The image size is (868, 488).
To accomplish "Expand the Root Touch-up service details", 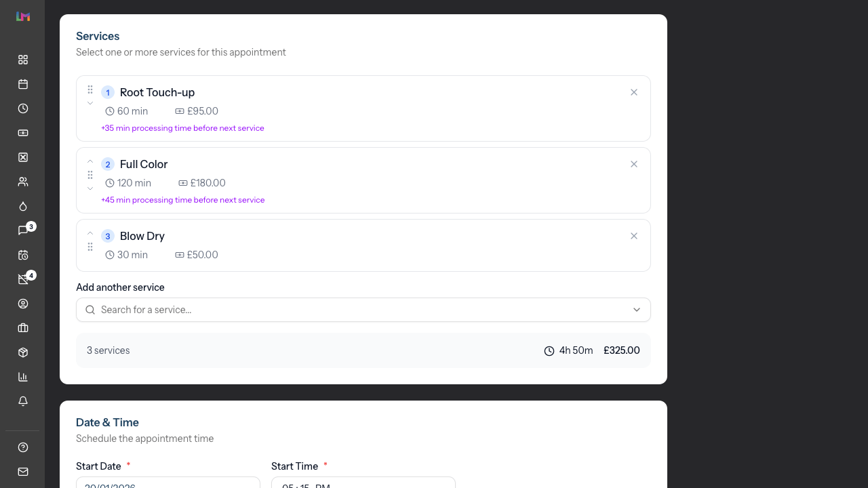I will [90, 103].
